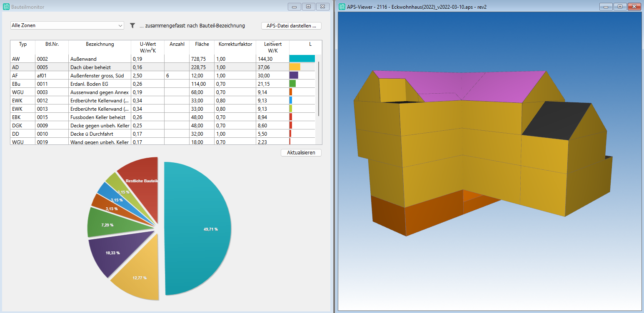644x313 pixels.
Task: Click the teal Außenwand bar in L column
Action: click(302, 59)
